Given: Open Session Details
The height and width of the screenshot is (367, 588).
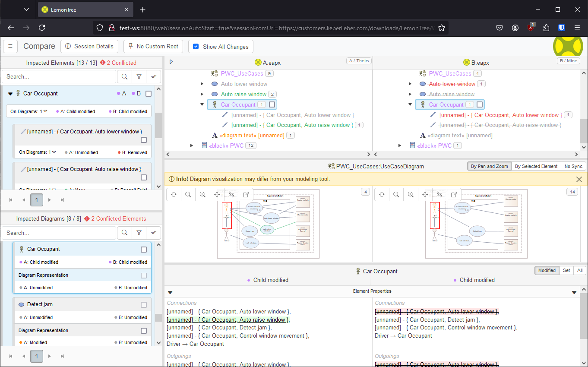Looking at the screenshot, I should tap(90, 46).
